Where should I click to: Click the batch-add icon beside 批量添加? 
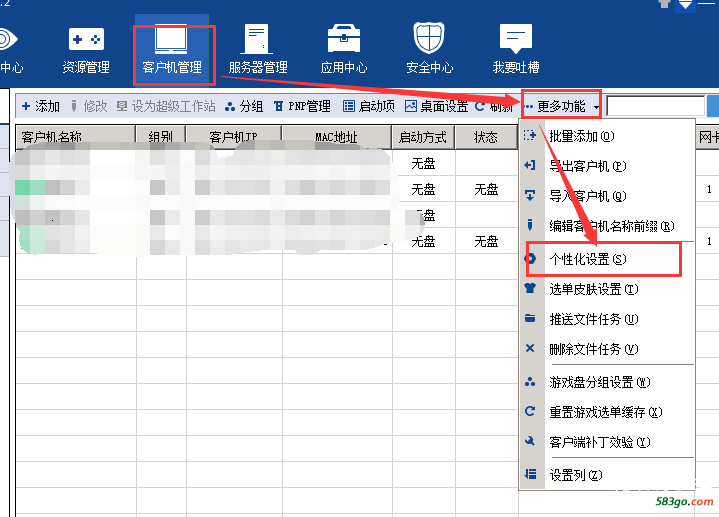[530, 135]
